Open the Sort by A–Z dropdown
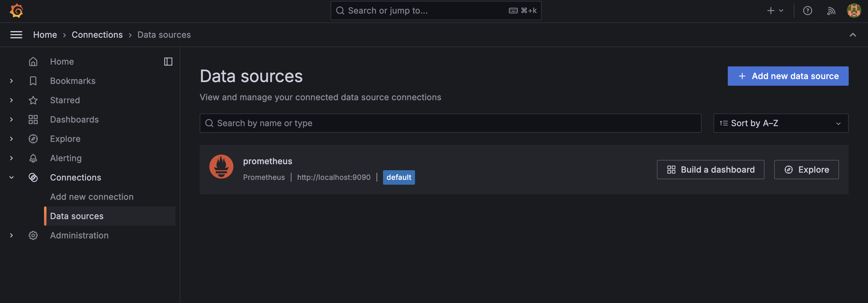Viewport: 868px width, 303px height. pyautogui.click(x=781, y=123)
